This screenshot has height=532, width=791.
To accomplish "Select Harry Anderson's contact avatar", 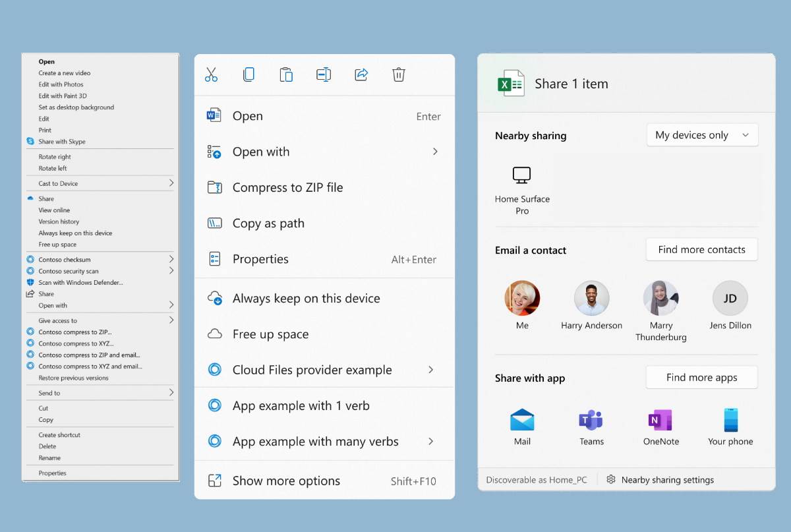I will 591,298.
